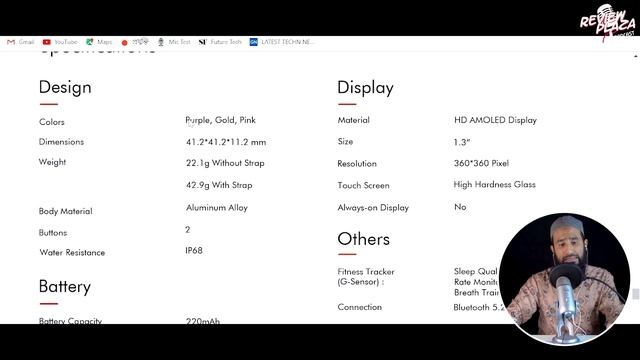Select the 1.3" size value
640x360 pixels.
[462, 142]
